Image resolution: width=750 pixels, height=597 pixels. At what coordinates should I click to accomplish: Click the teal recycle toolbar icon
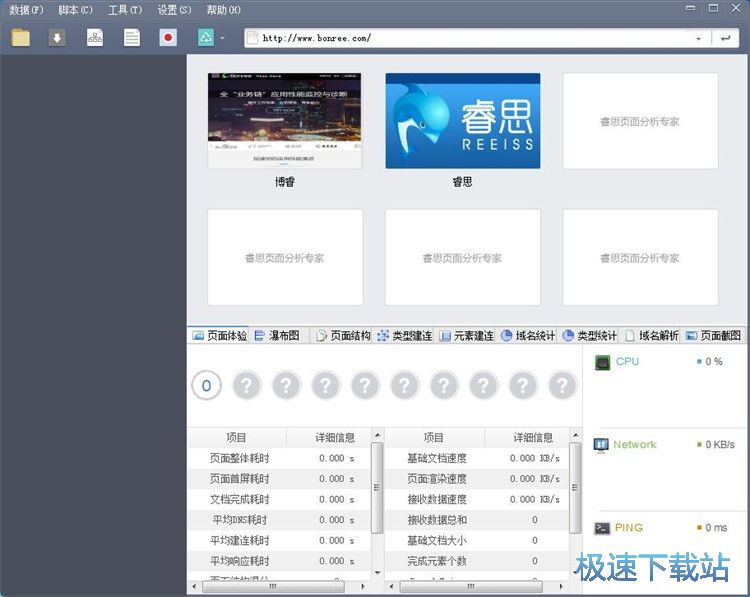click(x=205, y=38)
